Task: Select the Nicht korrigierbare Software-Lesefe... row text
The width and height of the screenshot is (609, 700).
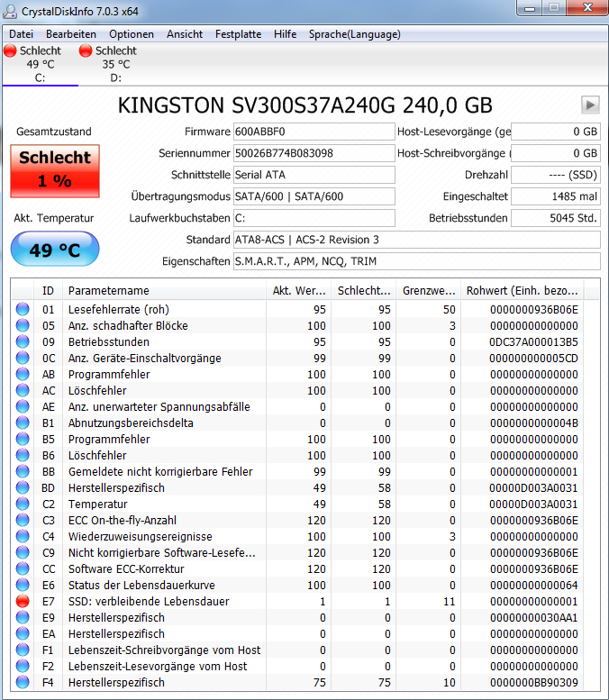Action: pyautogui.click(x=161, y=552)
